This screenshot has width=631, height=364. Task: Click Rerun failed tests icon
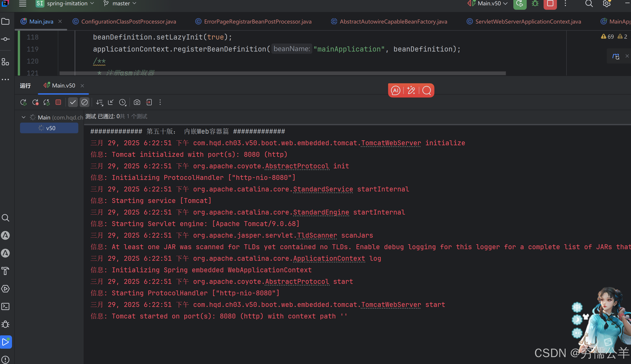click(35, 102)
